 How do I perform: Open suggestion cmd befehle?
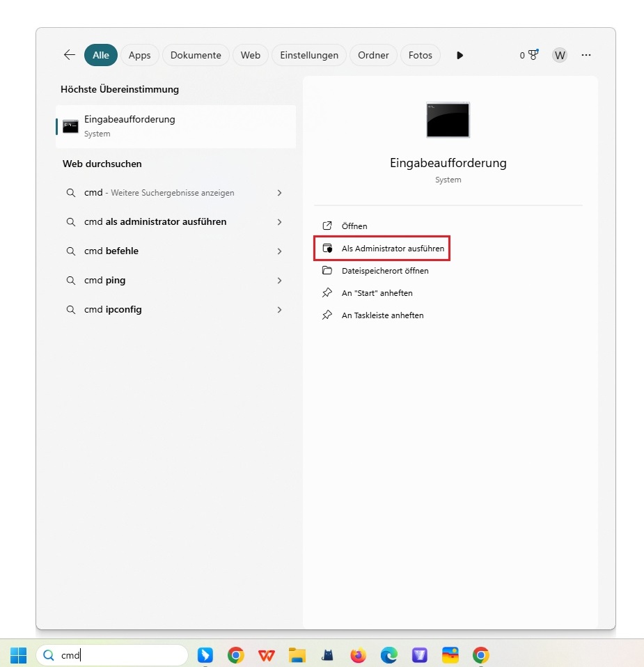click(174, 251)
